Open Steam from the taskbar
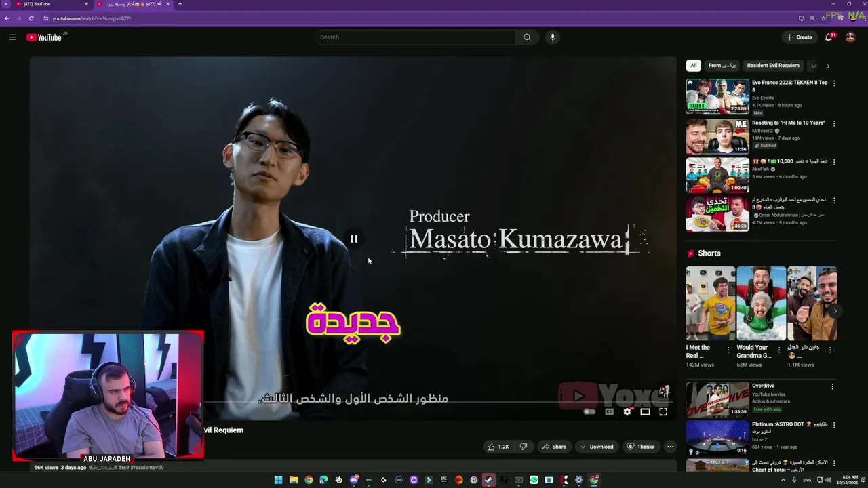The height and width of the screenshot is (488, 868). coord(488,480)
